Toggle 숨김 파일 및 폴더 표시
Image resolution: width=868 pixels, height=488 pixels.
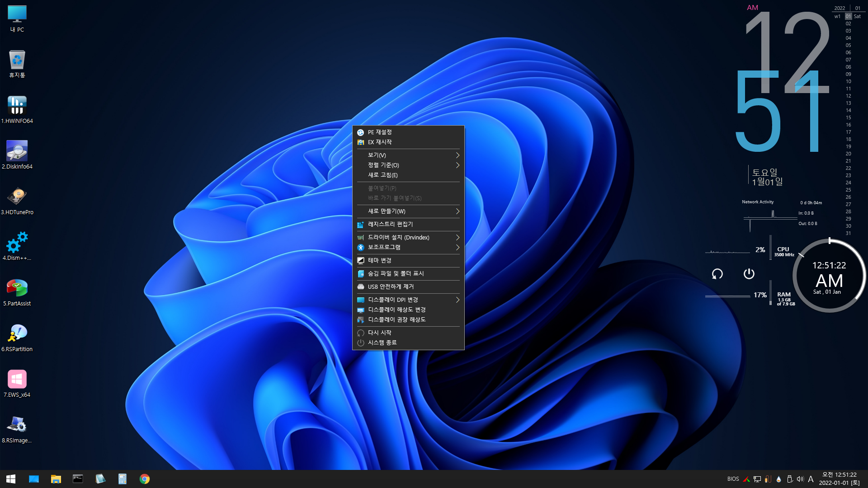[408, 274]
